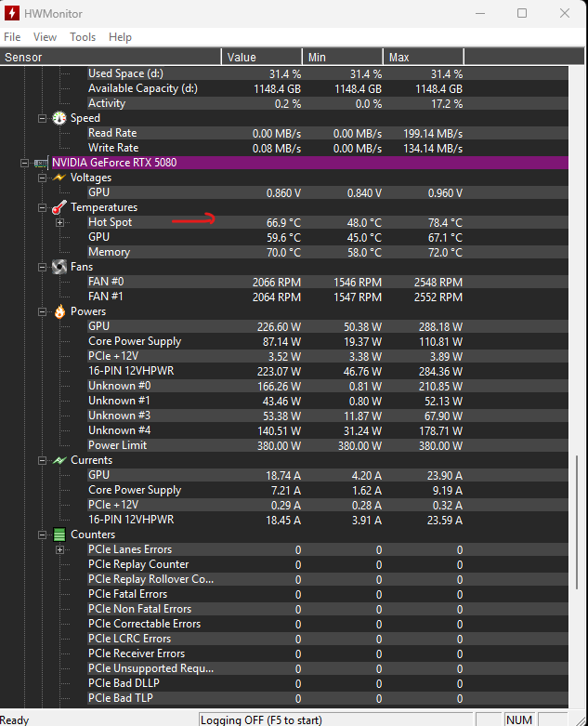Click the vertical scrollbar thumb

[577, 522]
